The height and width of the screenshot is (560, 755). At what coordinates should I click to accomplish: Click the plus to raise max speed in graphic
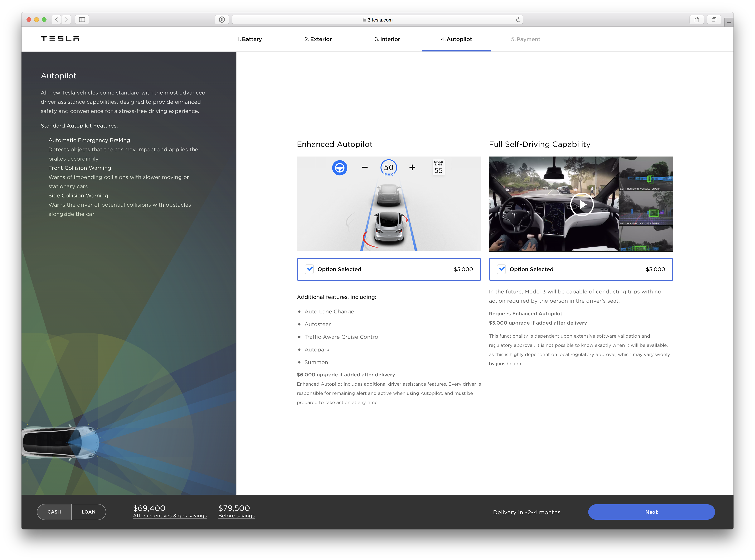click(x=412, y=167)
